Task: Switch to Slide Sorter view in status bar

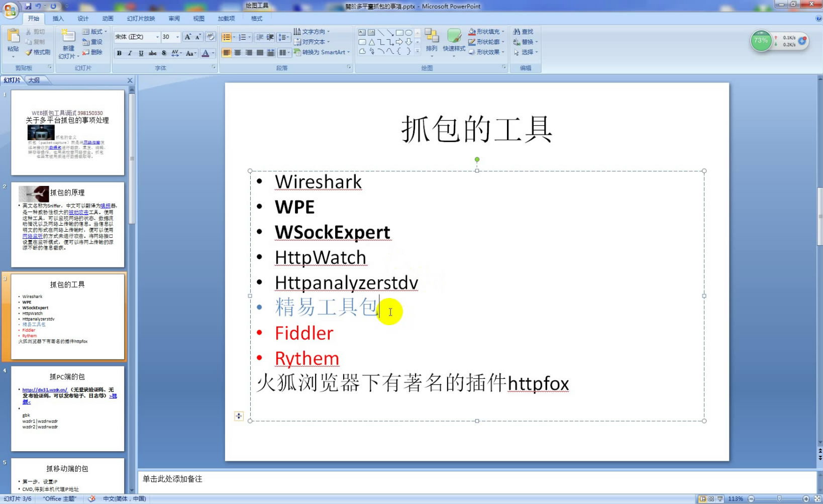Action: pos(711,499)
